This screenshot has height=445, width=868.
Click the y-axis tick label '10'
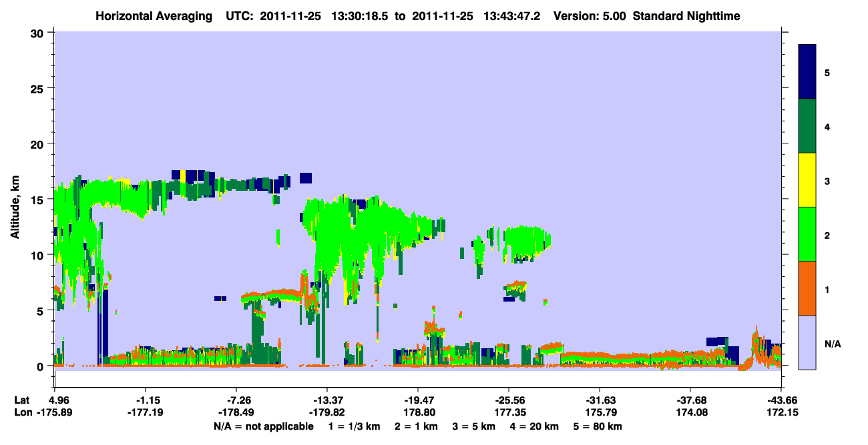[x=39, y=255]
